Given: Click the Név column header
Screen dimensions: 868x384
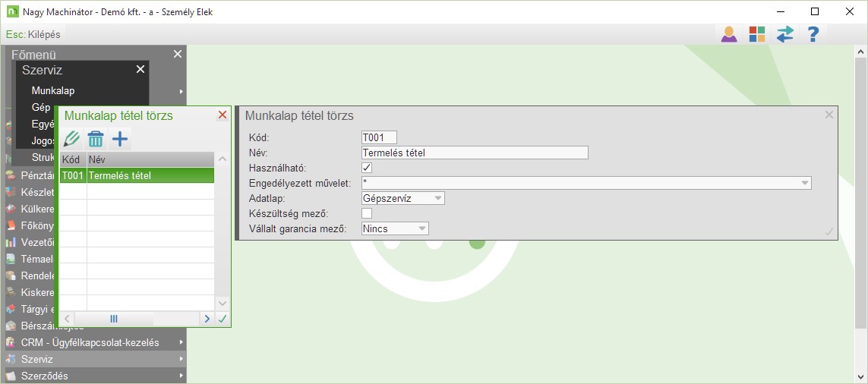Looking at the screenshot, I should (150, 159).
